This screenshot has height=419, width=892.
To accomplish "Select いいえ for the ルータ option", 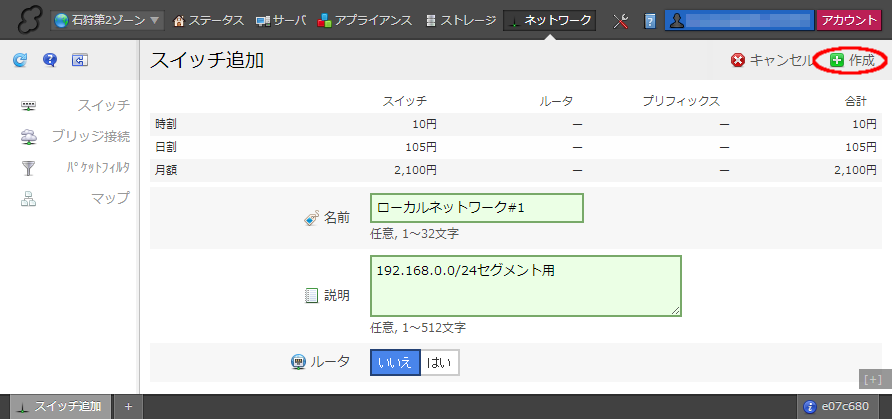I will 394,362.
